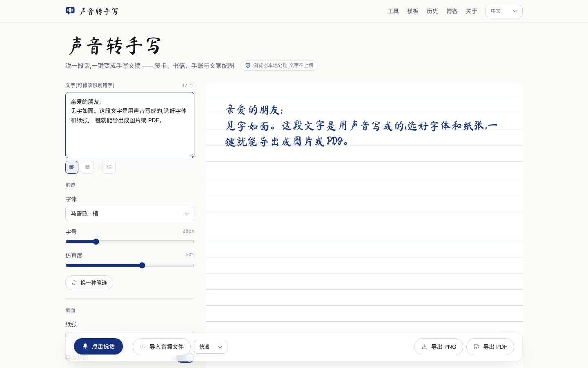Click the 60% realism value
The width and height of the screenshot is (588, 368).
coord(190,255)
